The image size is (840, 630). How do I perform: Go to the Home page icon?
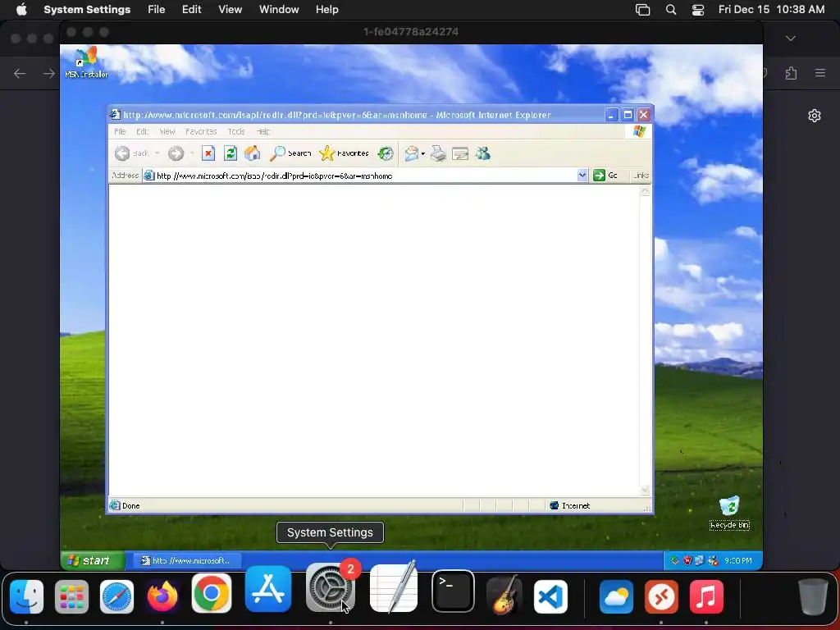(253, 153)
